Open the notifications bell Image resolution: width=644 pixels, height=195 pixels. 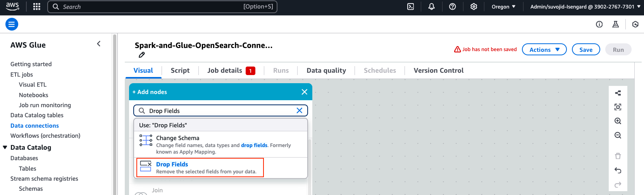pyautogui.click(x=431, y=7)
